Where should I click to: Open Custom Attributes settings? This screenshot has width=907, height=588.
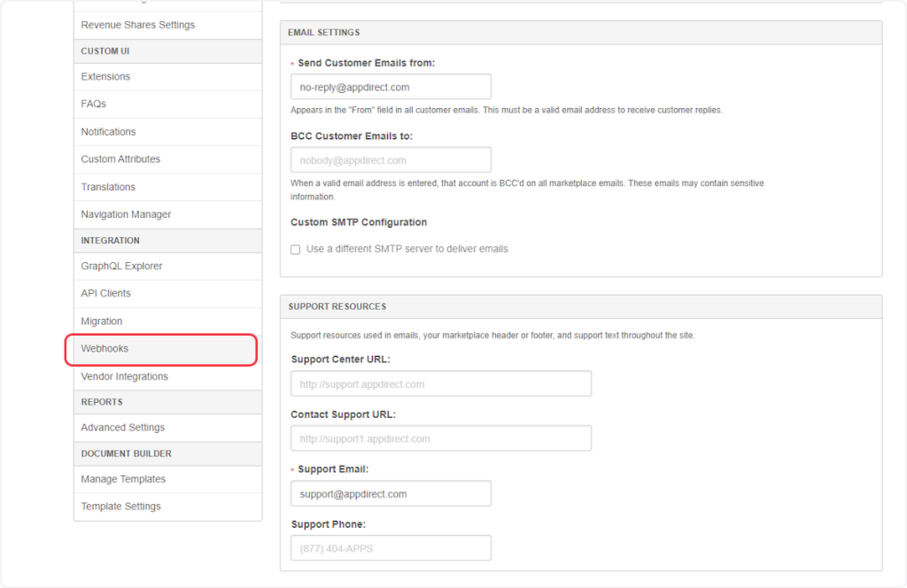pos(120,159)
